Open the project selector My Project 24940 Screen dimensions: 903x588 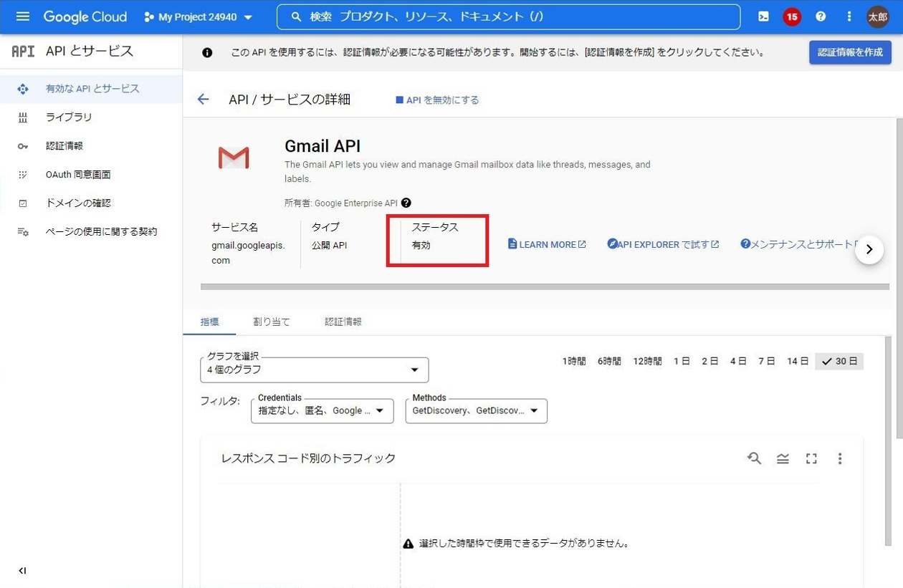[199, 16]
